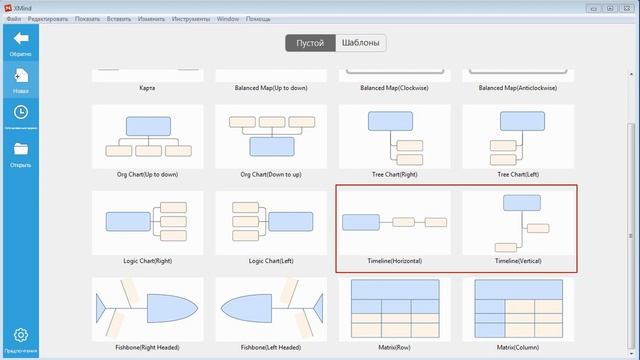
Task: Select the Timeline(Horizontal) thumbnail
Action: tap(395, 223)
